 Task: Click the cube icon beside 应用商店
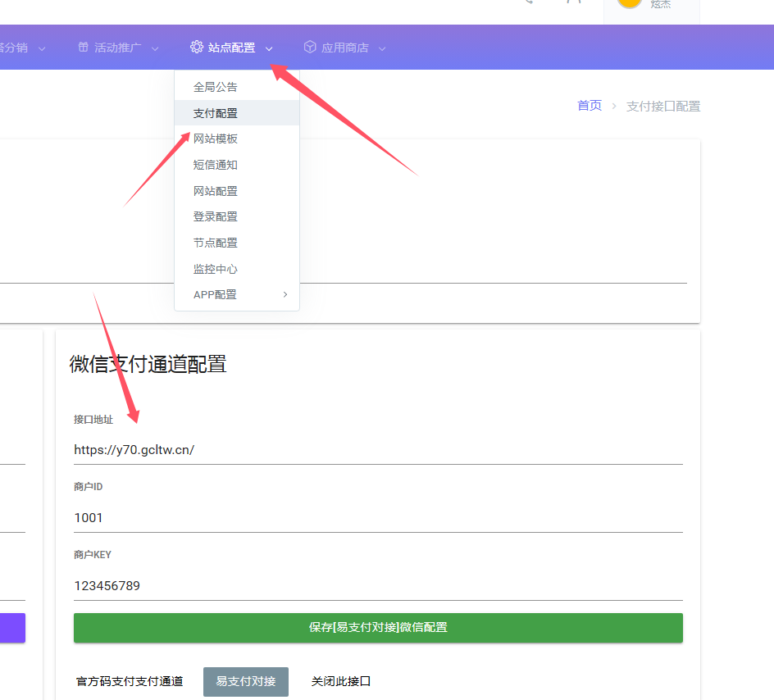click(x=309, y=47)
